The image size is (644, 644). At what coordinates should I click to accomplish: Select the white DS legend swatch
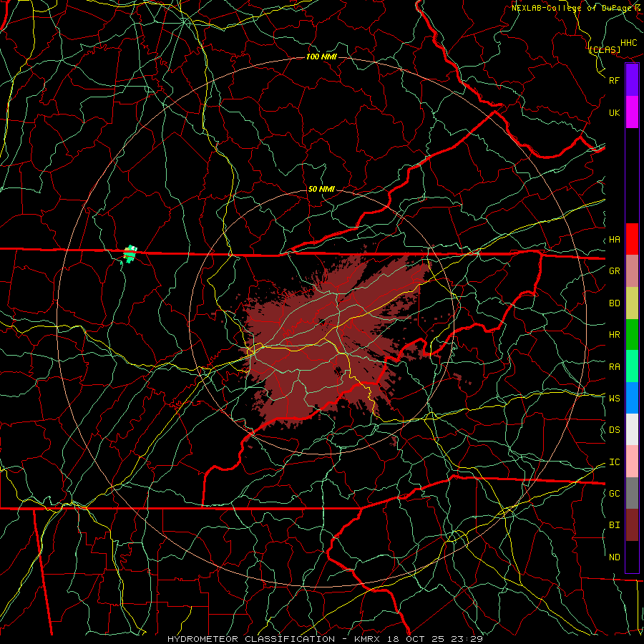[632, 429]
